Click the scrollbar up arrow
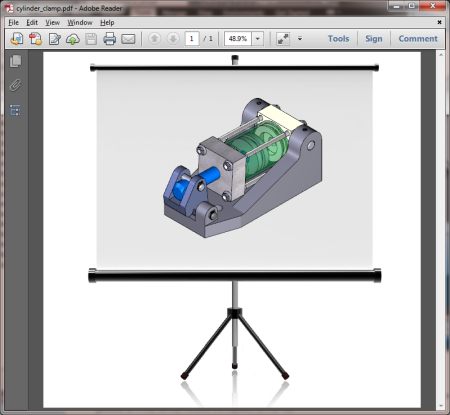 (441, 55)
